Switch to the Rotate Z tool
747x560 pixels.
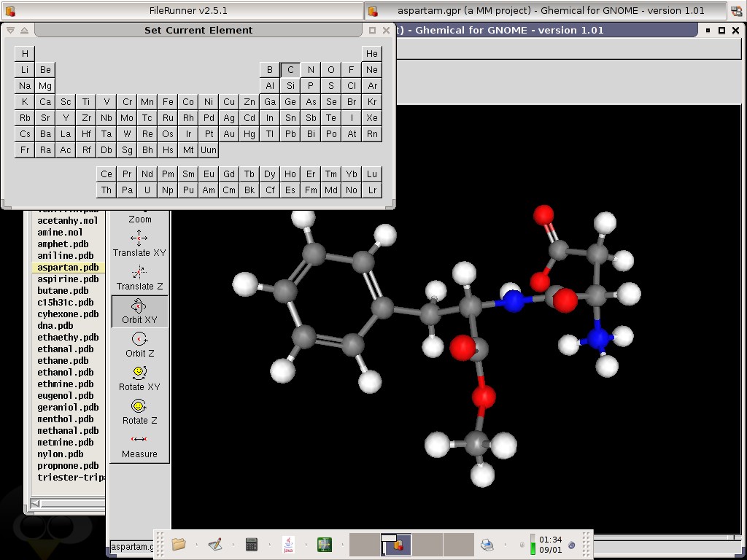pos(139,411)
